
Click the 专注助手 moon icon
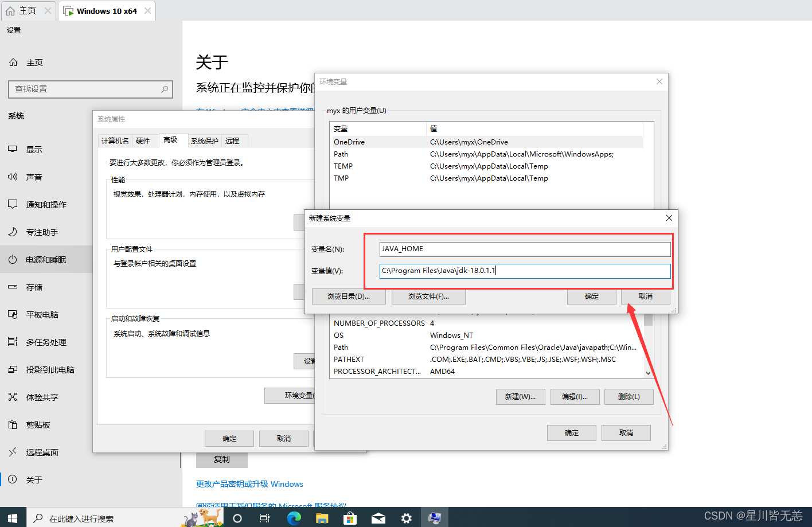pyautogui.click(x=13, y=232)
